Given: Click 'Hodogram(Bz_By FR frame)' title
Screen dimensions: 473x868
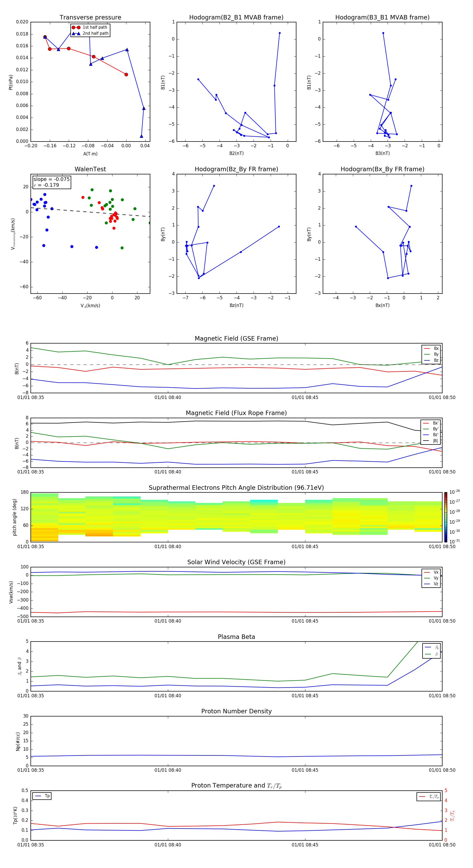Looking at the screenshot, I should coord(236,169).
